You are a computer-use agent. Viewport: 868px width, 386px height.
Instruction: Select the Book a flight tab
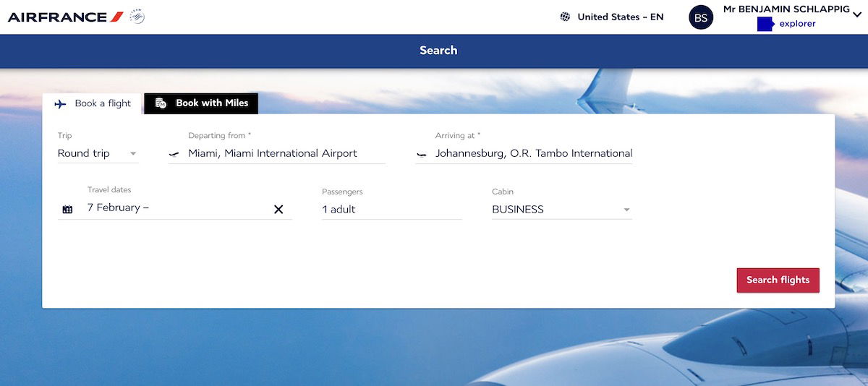click(x=93, y=103)
